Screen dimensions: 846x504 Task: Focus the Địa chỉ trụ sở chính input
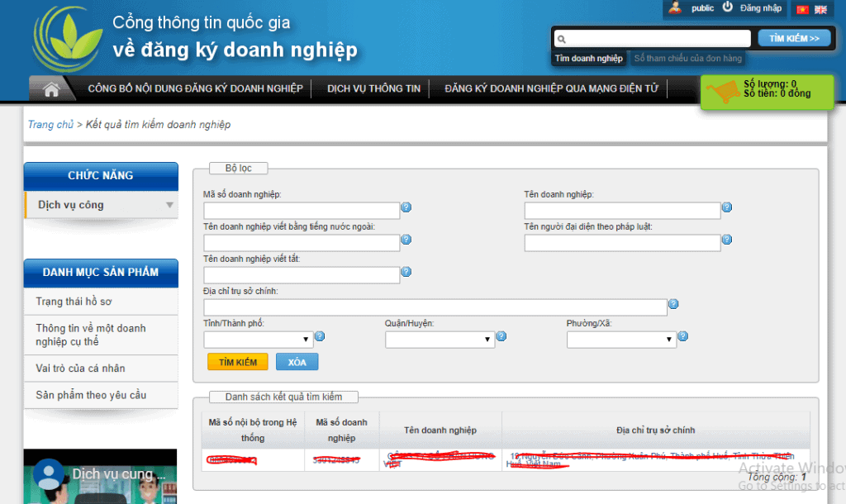click(x=435, y=307)
